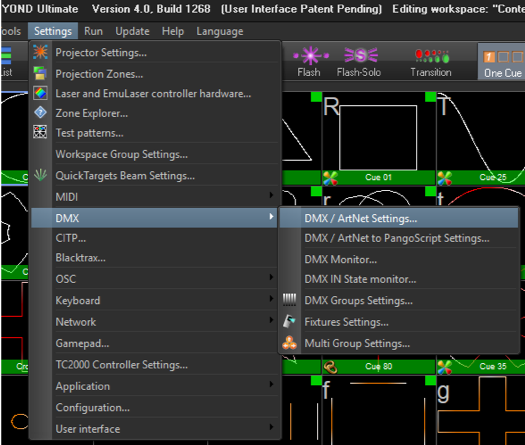Click the Fixtures Settings moving-light icon

[x=289, y=321]
